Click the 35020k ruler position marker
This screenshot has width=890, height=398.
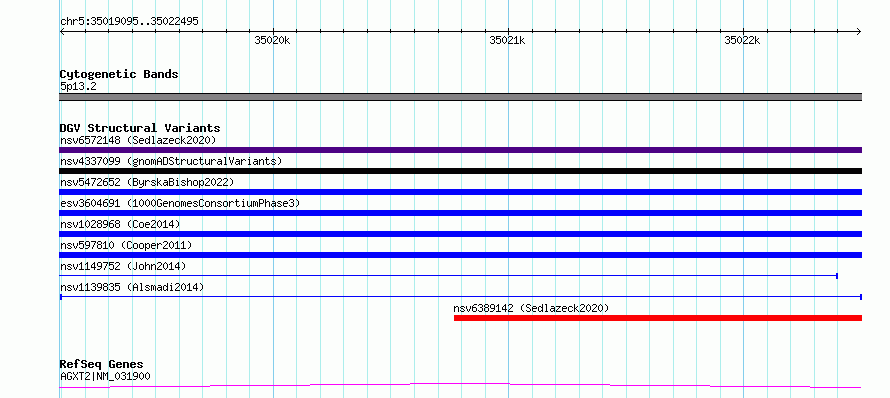pyautogui.click(x=272, y=40)
